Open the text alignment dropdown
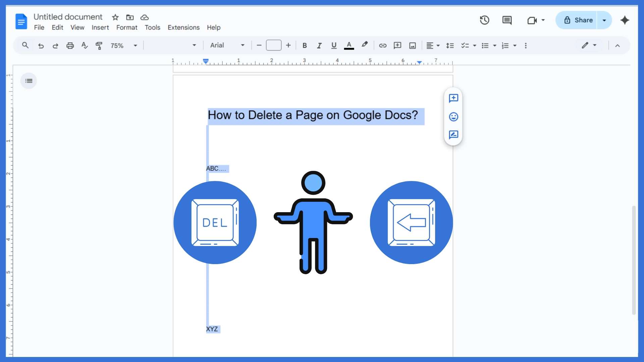This screenshot has height=362, width=644. click(433, 46)
